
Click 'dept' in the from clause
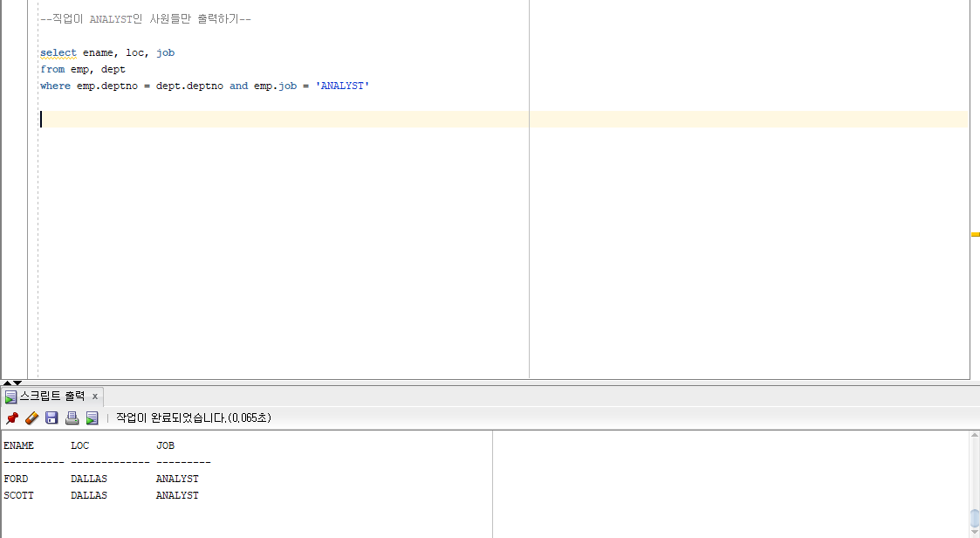(113, 70)
